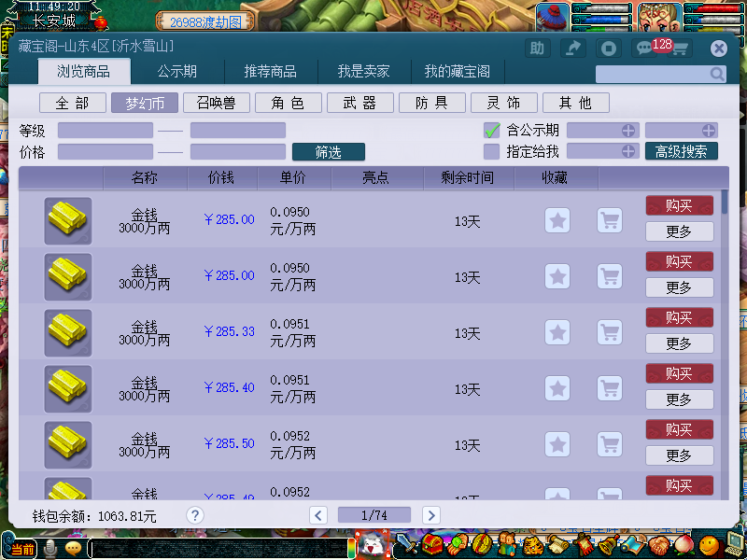Screen dimensions: 747x560
Task: Uncheck the 含公示期 checkbox
Action: point(492,130)
